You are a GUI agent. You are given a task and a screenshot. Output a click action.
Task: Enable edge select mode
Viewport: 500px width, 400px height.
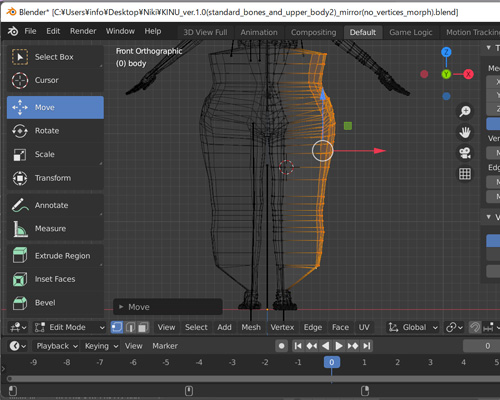click(130, 327)
